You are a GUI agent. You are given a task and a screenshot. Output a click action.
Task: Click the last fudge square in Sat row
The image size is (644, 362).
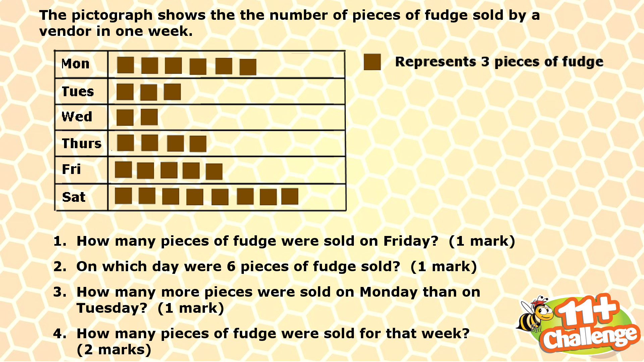tap(290, 196)
